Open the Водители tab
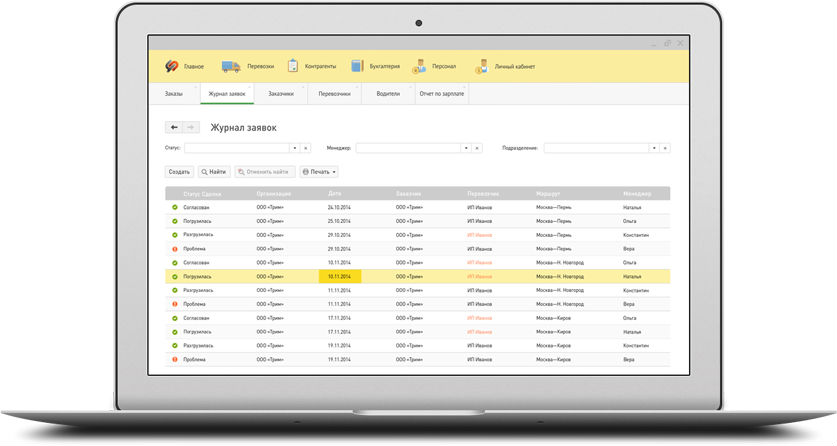 388,93
